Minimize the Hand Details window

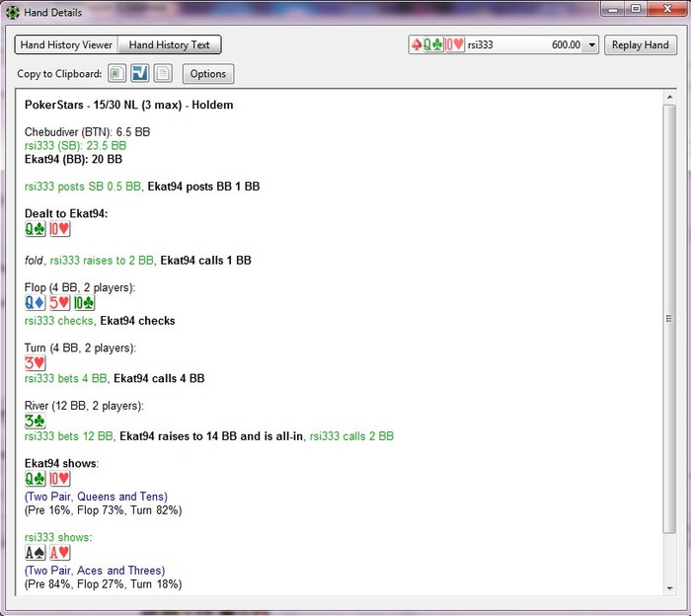[613, 9]
